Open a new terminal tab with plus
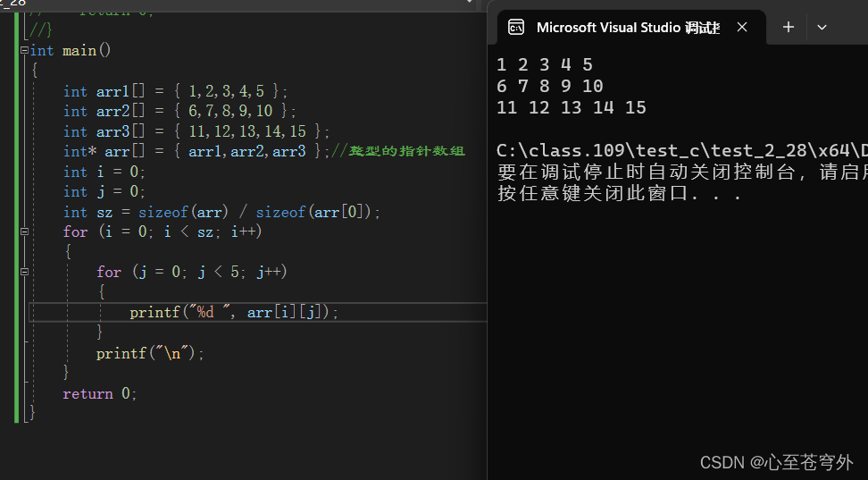Viewport: 868px width, 480px height. [788, 28]
